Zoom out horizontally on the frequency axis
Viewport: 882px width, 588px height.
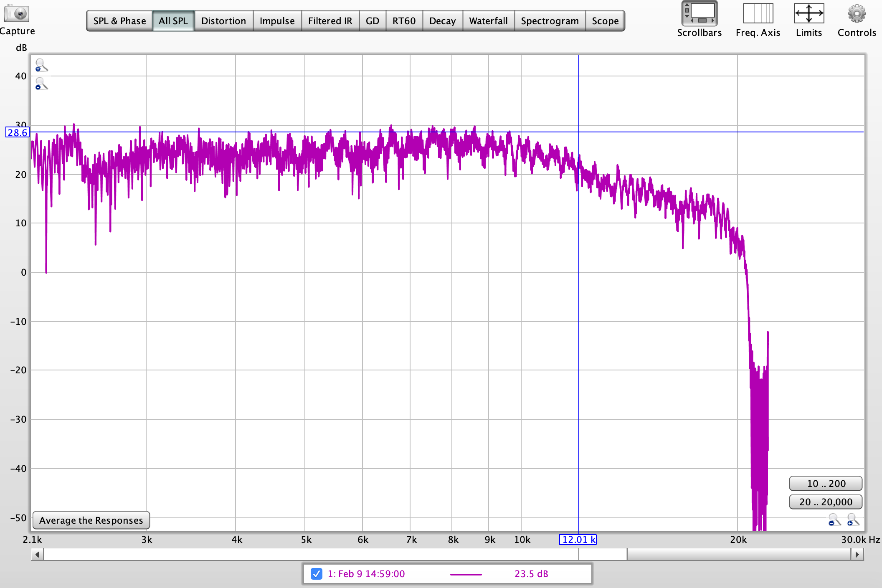[834, 520]
